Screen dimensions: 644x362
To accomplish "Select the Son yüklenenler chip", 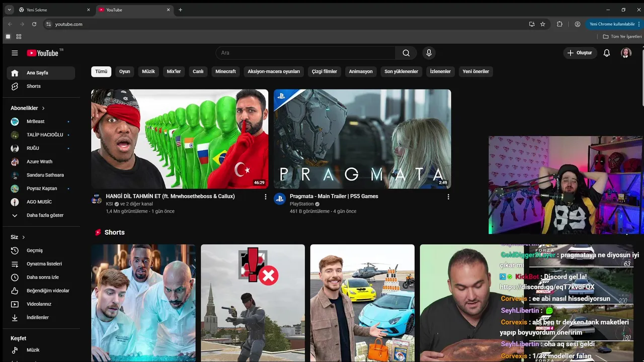I will click(x=401, y=71).
